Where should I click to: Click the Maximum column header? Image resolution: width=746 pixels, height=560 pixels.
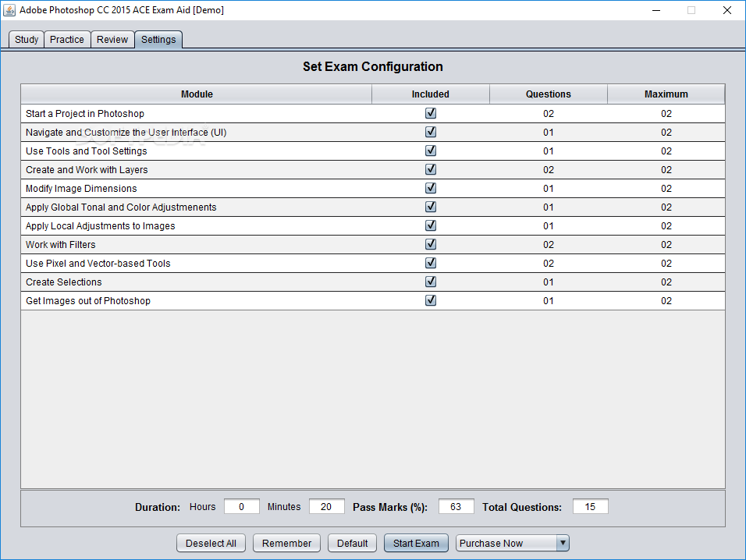(666, 94)
